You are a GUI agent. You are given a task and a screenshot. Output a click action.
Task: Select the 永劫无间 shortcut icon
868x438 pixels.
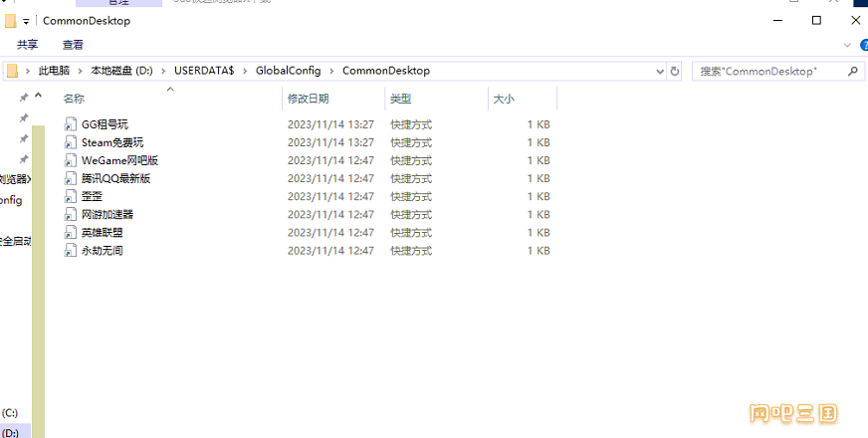coord(70,250)
